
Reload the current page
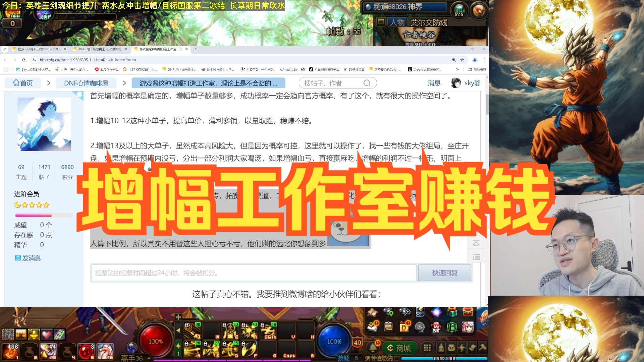[x=23, y=60]
